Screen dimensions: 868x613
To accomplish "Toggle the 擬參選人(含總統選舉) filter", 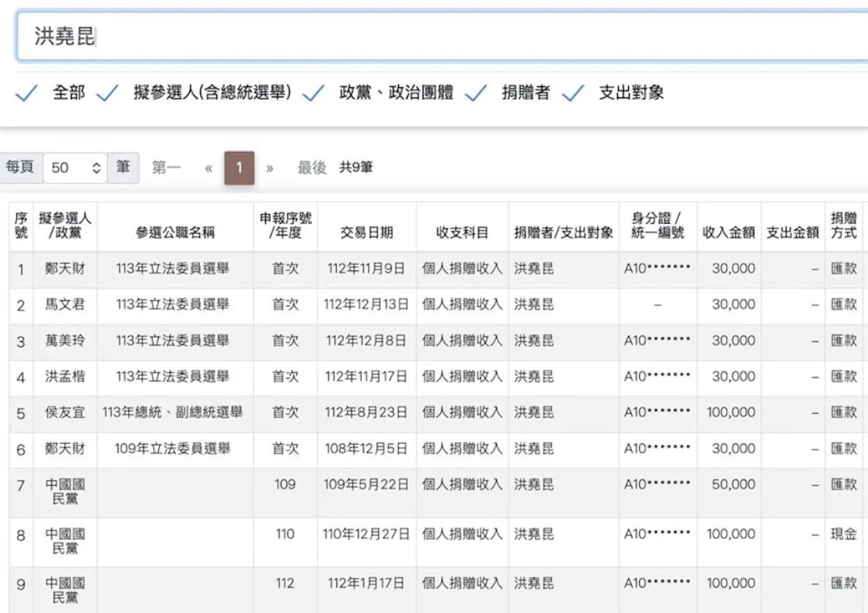I will click(107, 93).
